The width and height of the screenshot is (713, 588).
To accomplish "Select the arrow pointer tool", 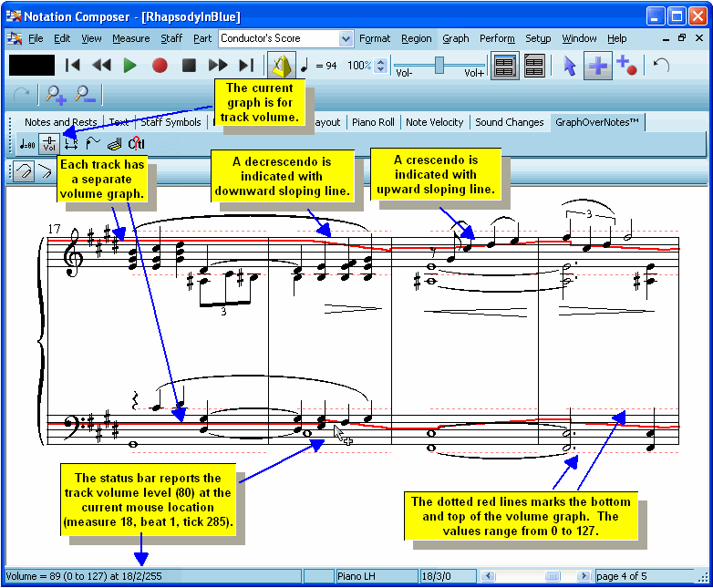I will click(570, 66).
